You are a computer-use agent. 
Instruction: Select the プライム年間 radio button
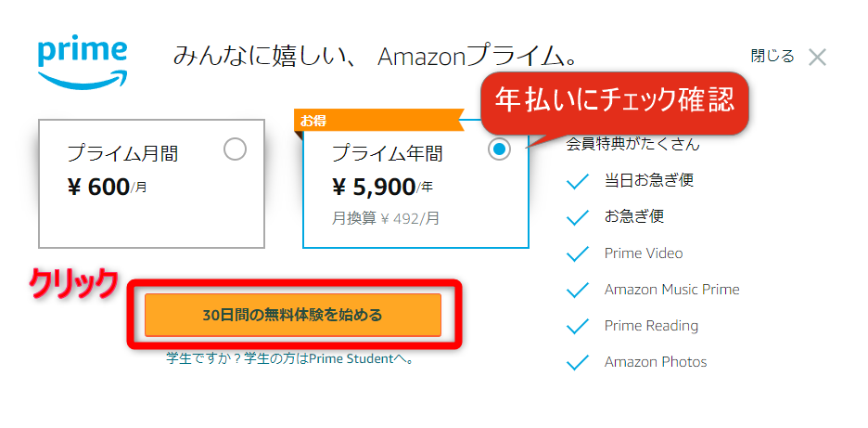[499, 149]
